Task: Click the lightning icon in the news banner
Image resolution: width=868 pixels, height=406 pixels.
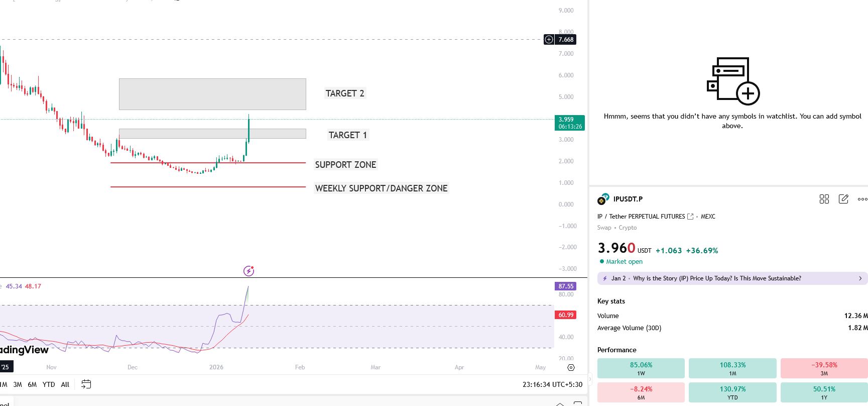Action: click(604, 278)
